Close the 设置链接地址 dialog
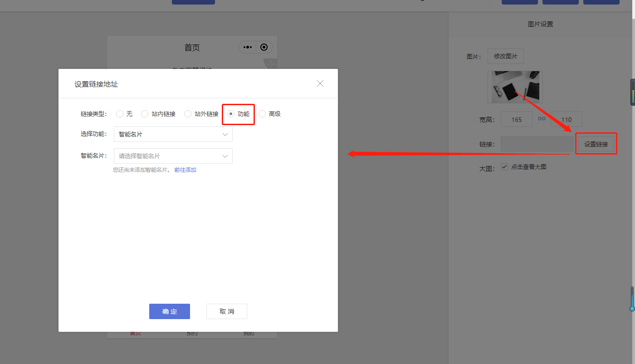This screenshot has height=364, width=635. (x=320, y=83)
